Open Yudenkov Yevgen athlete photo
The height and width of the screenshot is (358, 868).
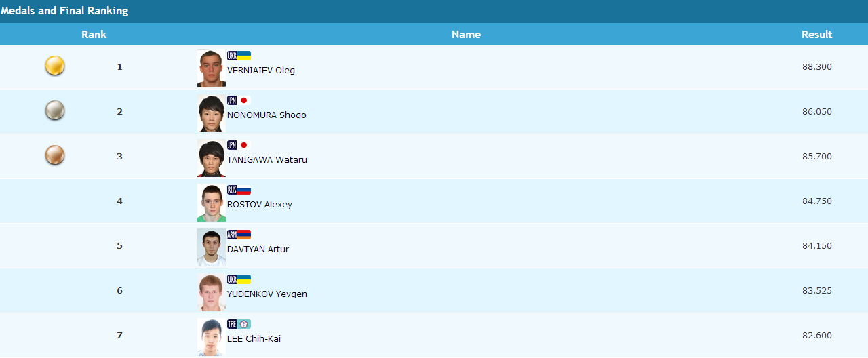[211, 292]
